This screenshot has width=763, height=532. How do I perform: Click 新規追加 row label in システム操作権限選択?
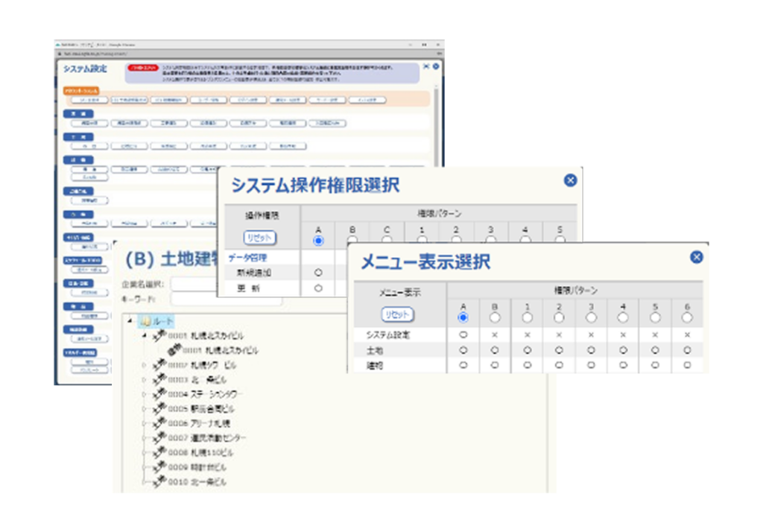(253, 273)
